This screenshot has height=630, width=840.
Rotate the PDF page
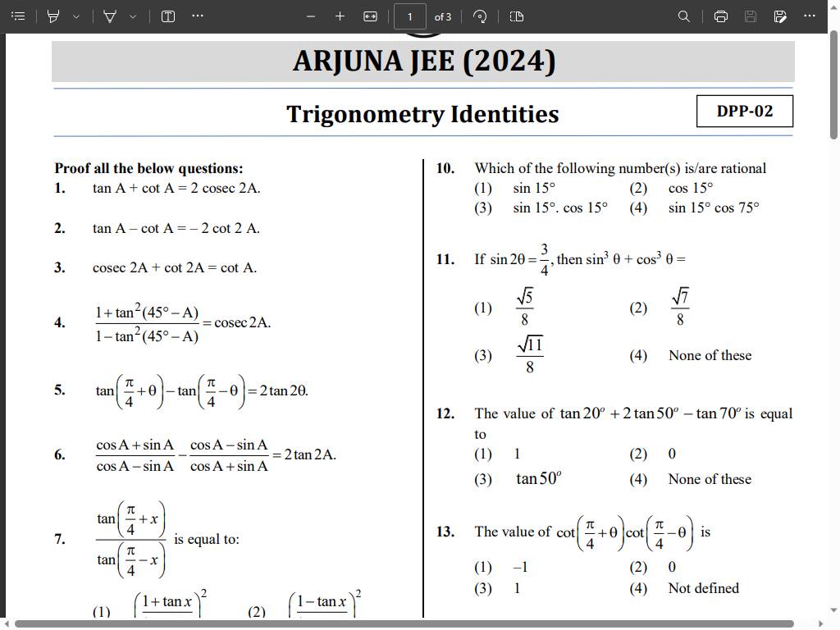click(480, 16)
